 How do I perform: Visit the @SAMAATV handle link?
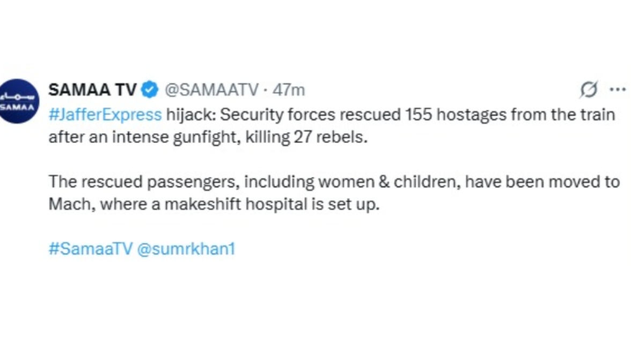coord(211,90)
